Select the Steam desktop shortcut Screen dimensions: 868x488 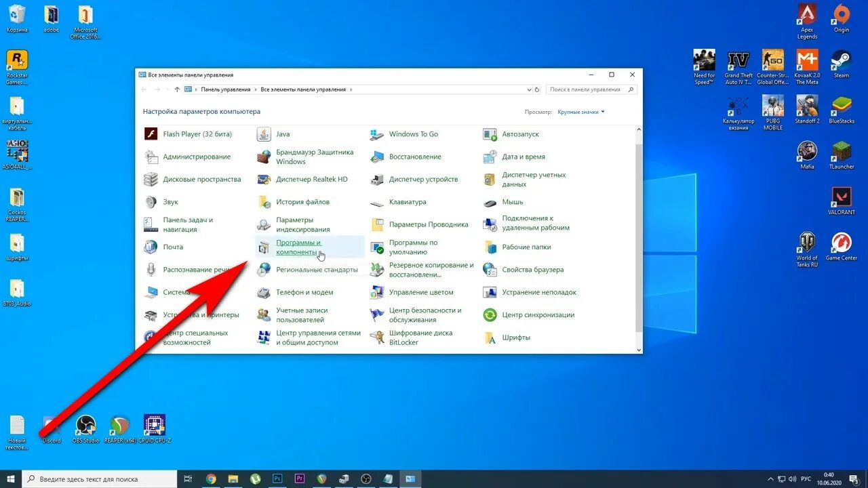841,64
